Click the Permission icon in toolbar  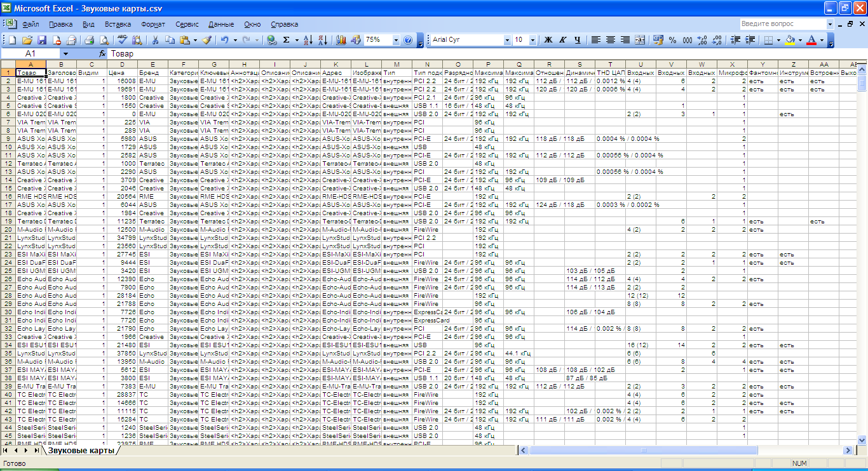[x=57, y=40]
